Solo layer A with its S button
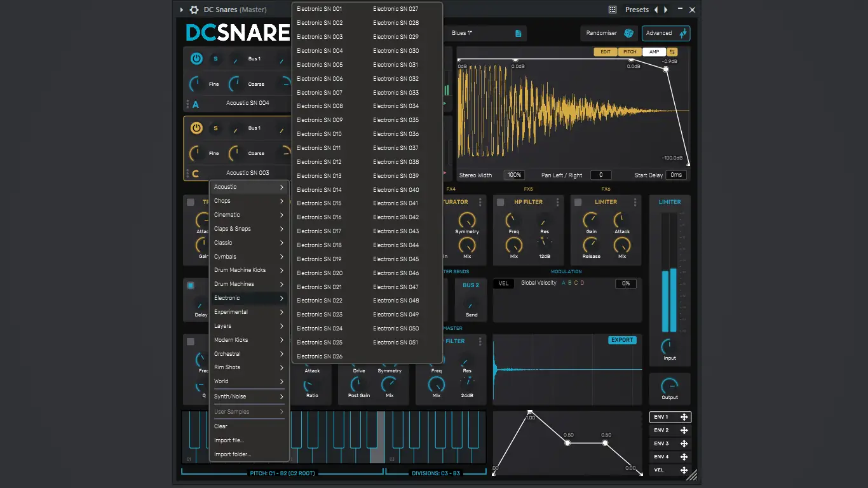 click(x=215, y=58)
